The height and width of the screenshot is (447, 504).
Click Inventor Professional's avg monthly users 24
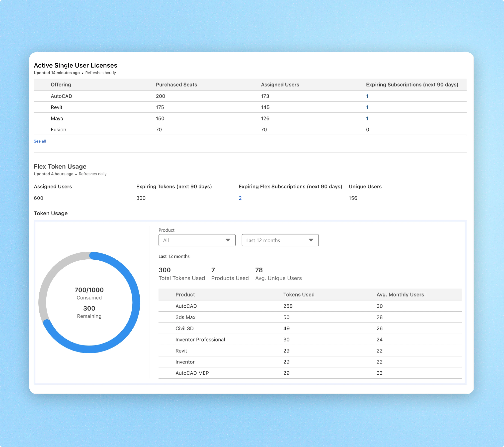(x=379, y=339)
